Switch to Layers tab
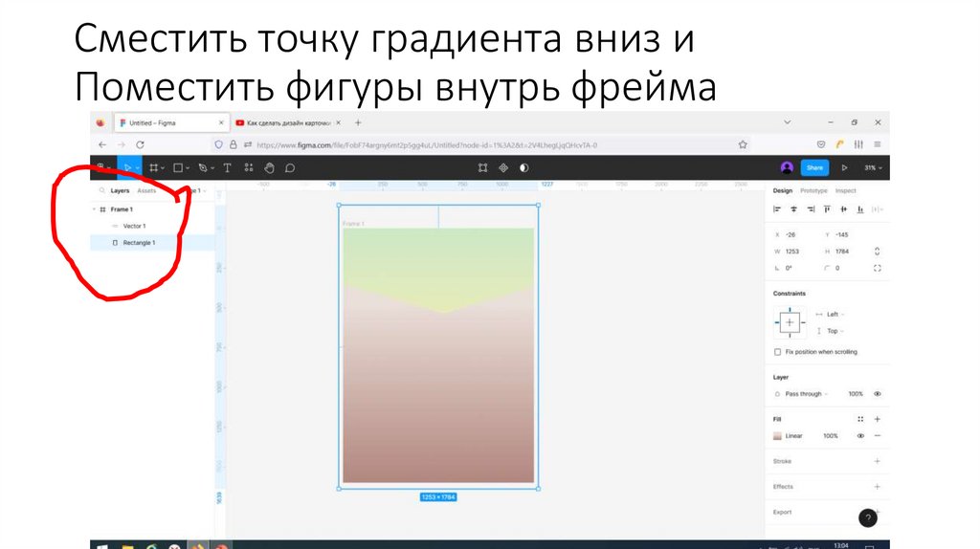980x549 pixels. [x=120, y=190]
